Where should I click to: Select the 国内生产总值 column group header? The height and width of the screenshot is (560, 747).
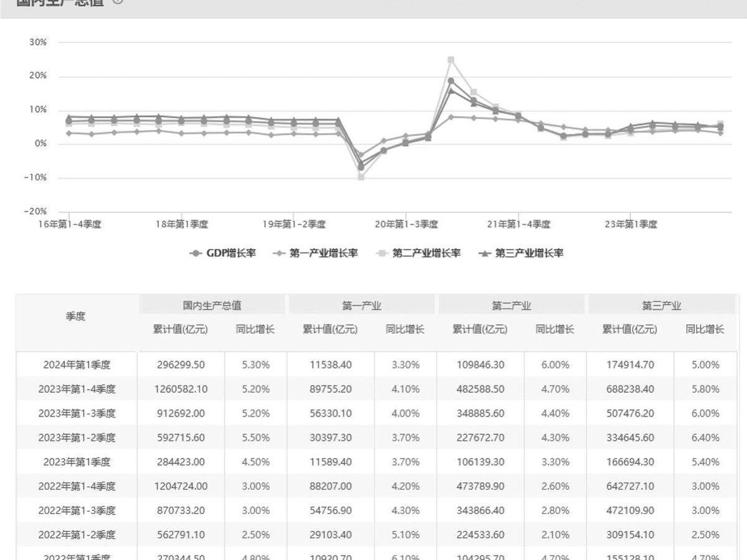[x=212, y=306]
